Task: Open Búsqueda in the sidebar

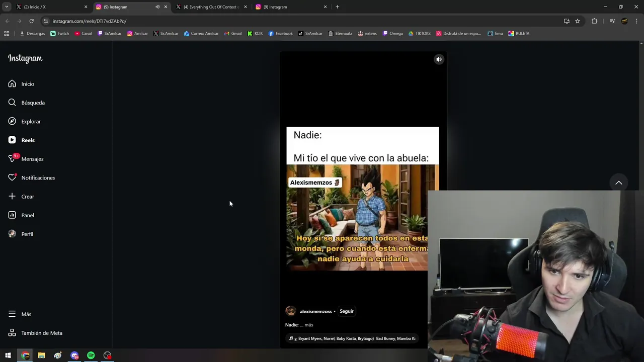Action: pos(27,103)
